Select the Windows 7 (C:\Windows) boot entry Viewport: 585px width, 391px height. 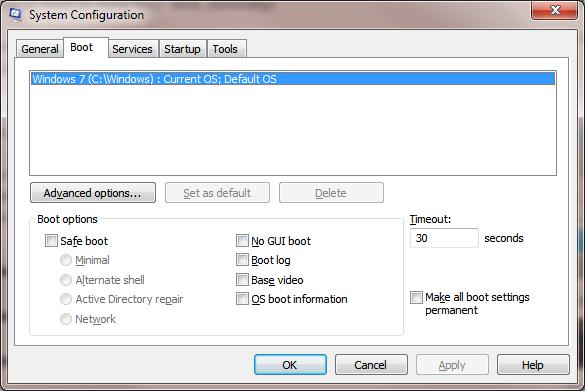[x=293, y=79]
